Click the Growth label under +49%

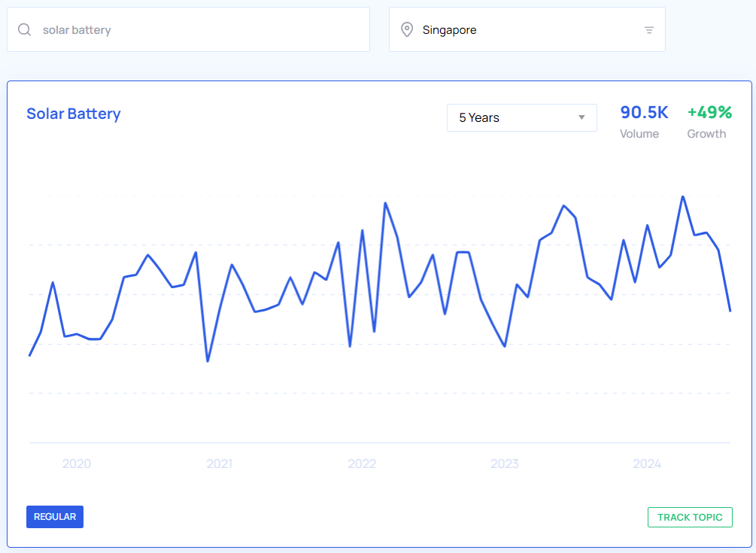pos(706,134)
